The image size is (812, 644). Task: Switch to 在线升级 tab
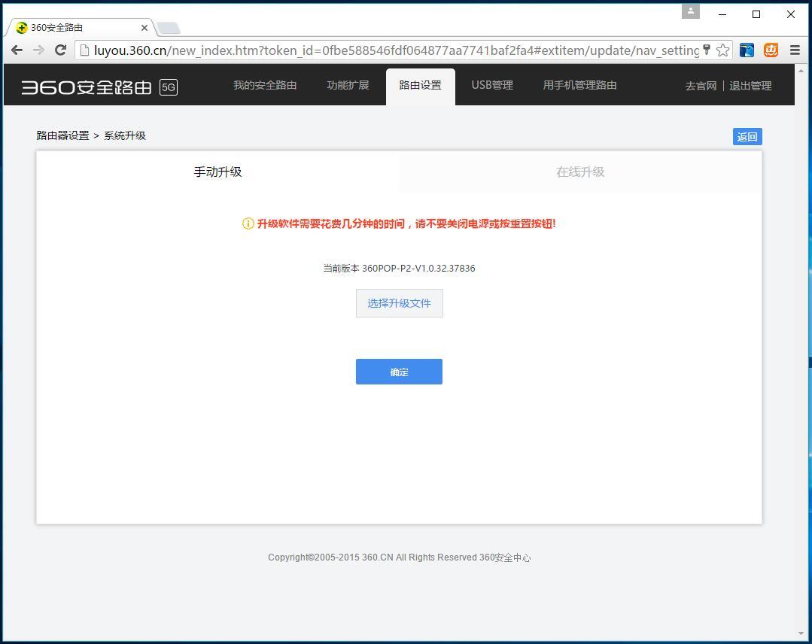(580, 172)
